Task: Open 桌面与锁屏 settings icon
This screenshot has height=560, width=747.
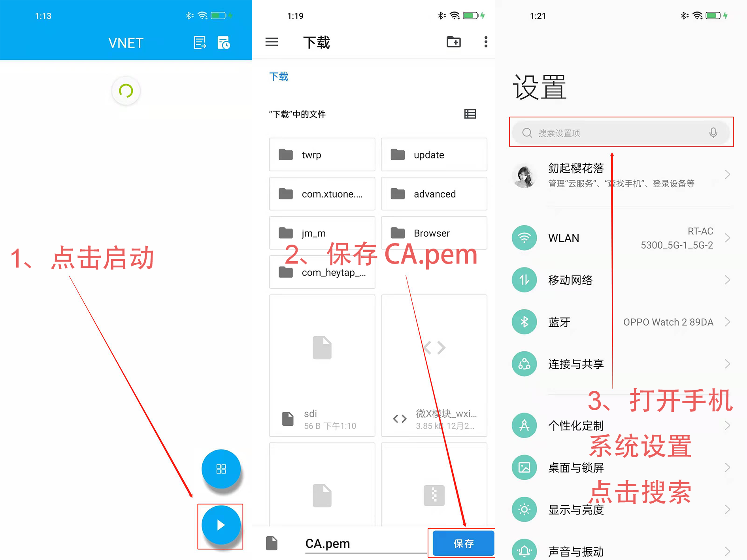Action: point(524,468)
